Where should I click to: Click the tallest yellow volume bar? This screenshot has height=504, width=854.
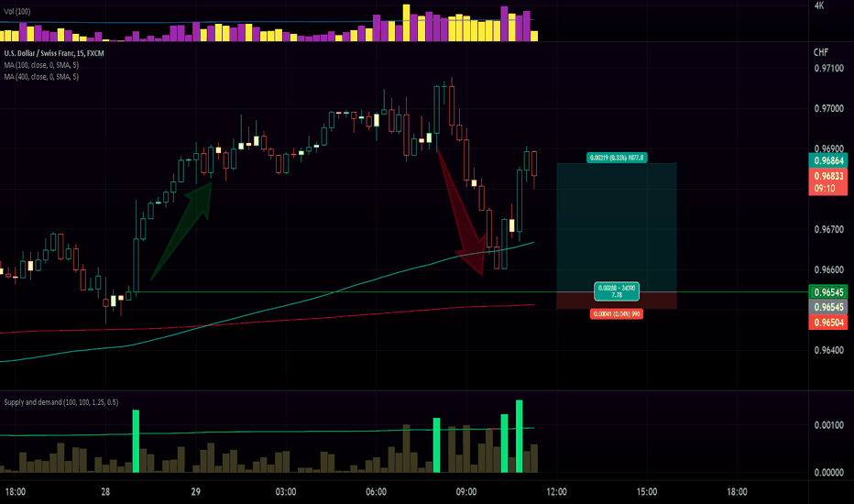pyautogui.click(x=406, y=23)
